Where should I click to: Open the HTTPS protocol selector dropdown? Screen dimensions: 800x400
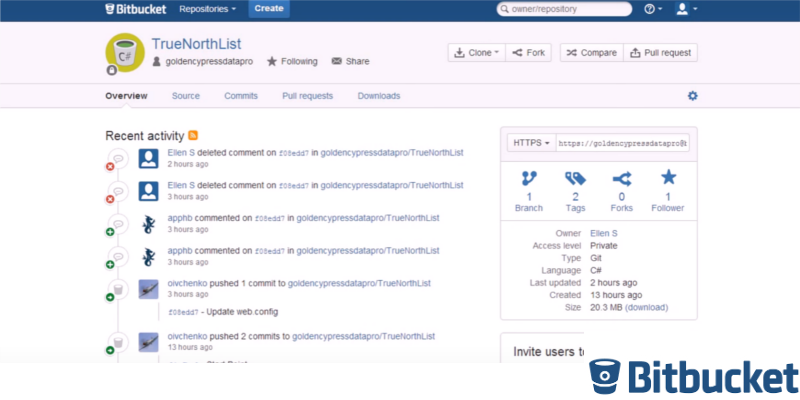click(x=532, y=143)
